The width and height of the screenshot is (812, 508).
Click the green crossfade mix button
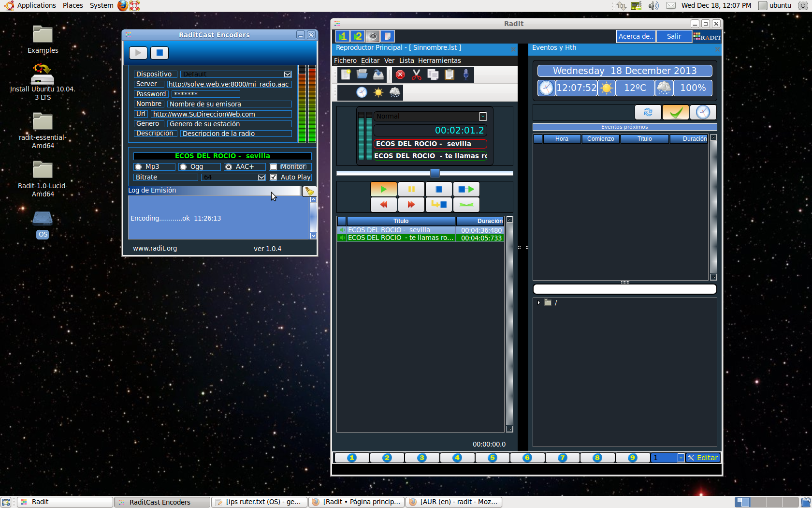[466, 205]
